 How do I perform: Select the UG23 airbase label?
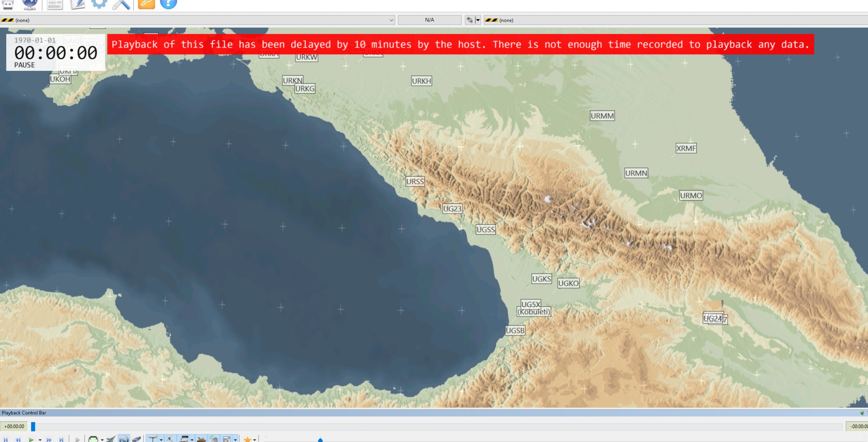(452, 209)
